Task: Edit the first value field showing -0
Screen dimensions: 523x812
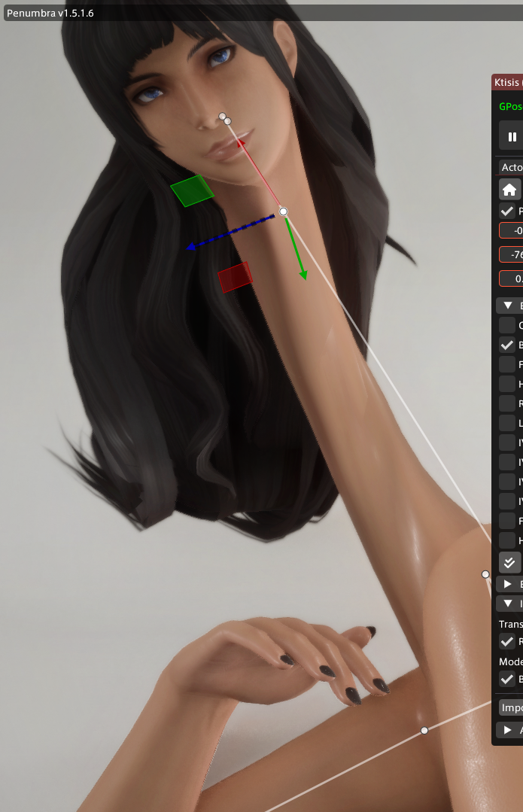Action: click(511, 230)
